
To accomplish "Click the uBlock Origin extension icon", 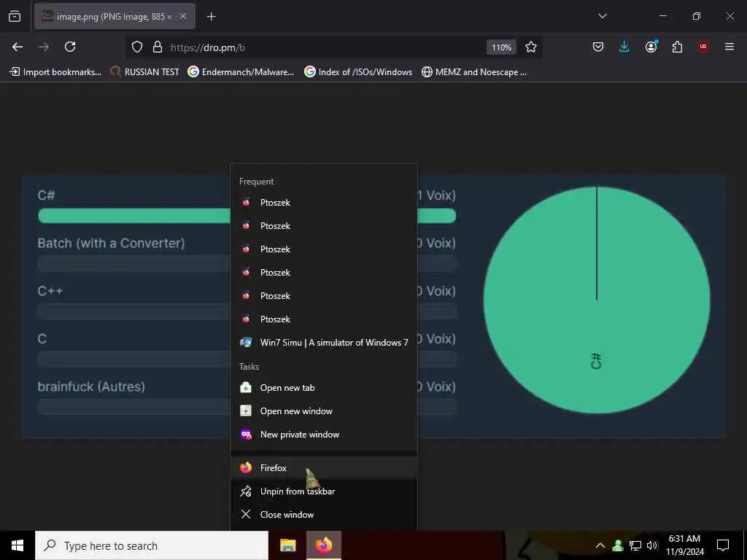I will 703,47.
